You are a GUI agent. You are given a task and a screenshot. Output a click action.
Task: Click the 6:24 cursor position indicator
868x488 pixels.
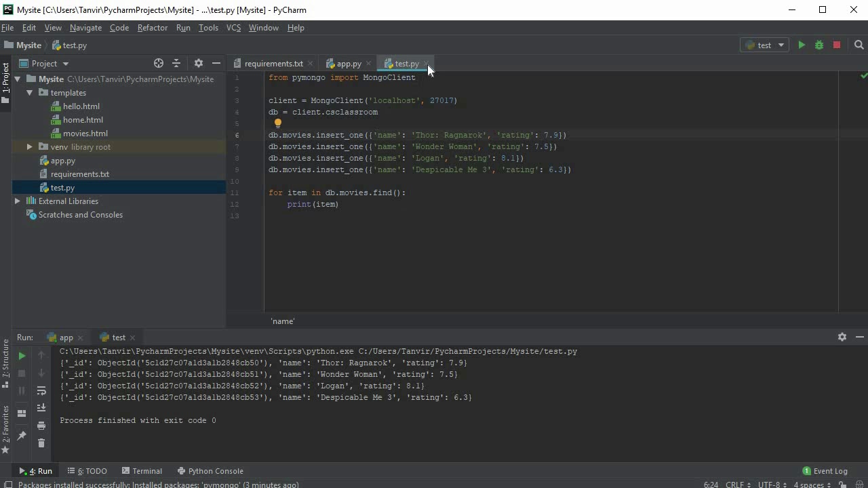pyautogui.click(x=711, y=485)
